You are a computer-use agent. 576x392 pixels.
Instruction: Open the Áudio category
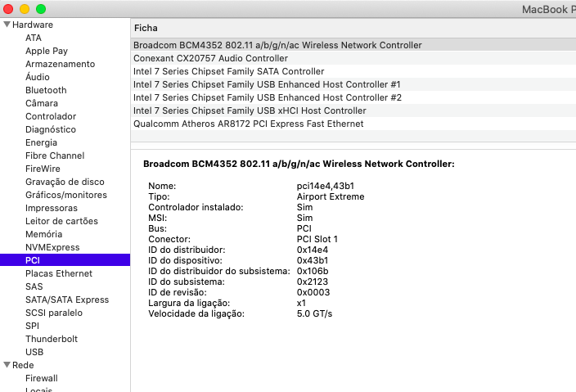(x=38, y=77)
